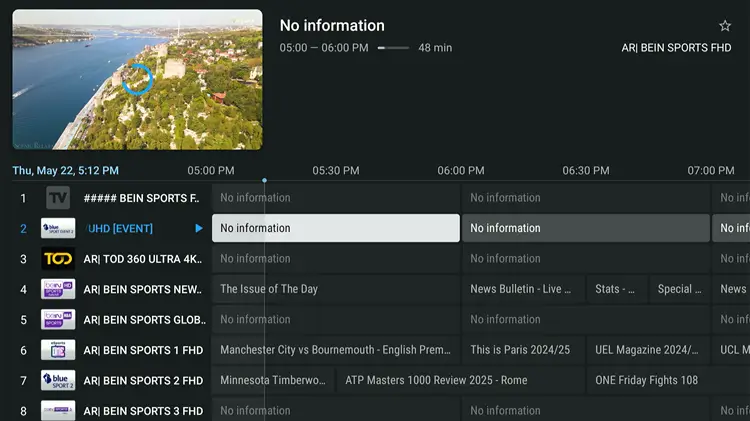Open UEL Magazine 2024 program
Image resolution: width=750 pixels, height=421 pixels.
tap(649, 350)
